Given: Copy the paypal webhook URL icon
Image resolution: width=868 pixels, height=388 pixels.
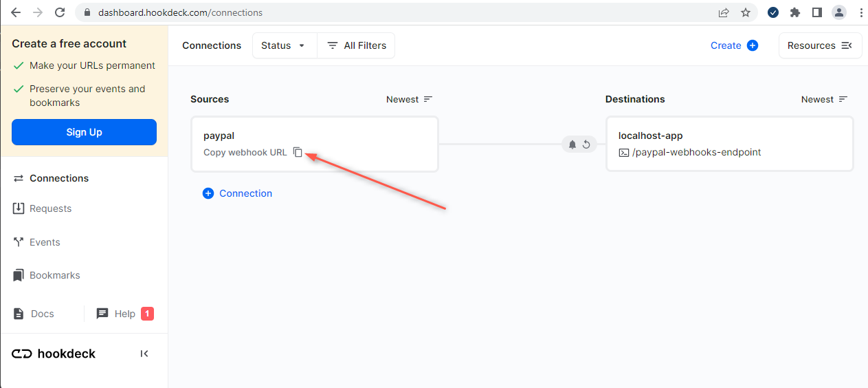Looking at the screenshot, I should [x=298, y=152].
